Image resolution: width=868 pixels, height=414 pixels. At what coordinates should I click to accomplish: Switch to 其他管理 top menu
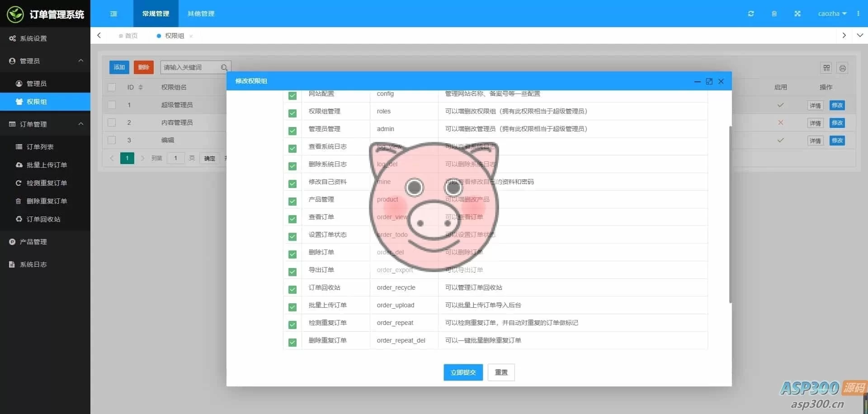(x=201, y=14)
